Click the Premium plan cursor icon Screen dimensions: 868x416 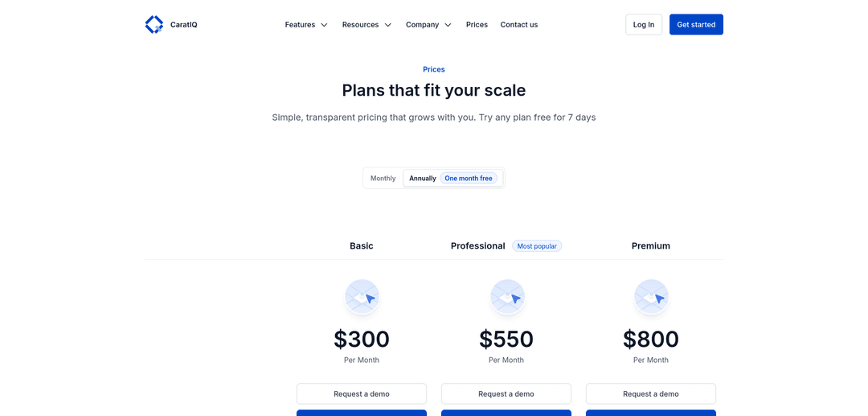click(651, 297)
